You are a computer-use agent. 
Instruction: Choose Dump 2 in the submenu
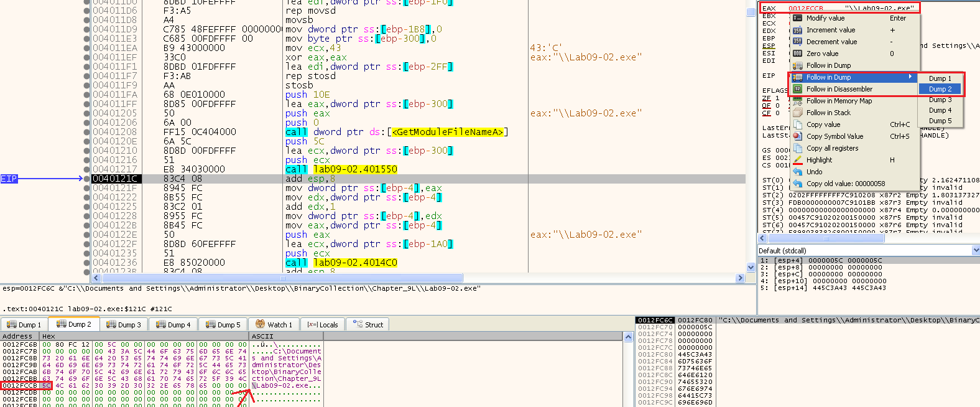click(940, 89)
